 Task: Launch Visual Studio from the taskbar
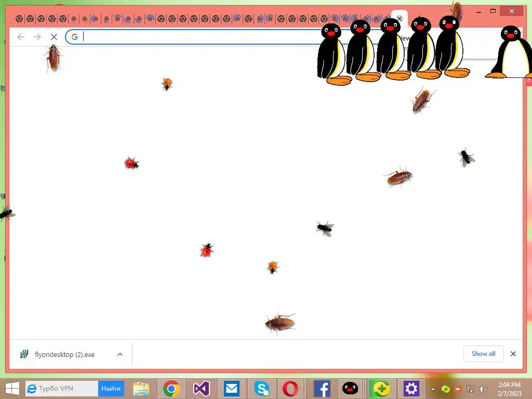point(202,389)
